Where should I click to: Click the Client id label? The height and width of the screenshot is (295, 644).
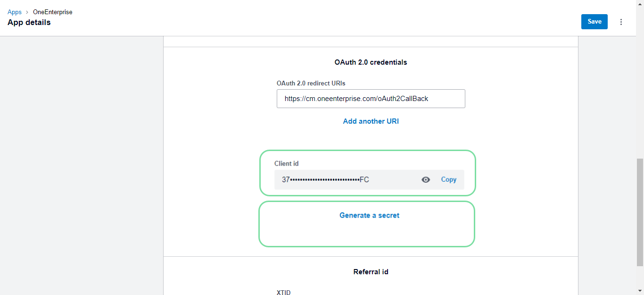286,164
